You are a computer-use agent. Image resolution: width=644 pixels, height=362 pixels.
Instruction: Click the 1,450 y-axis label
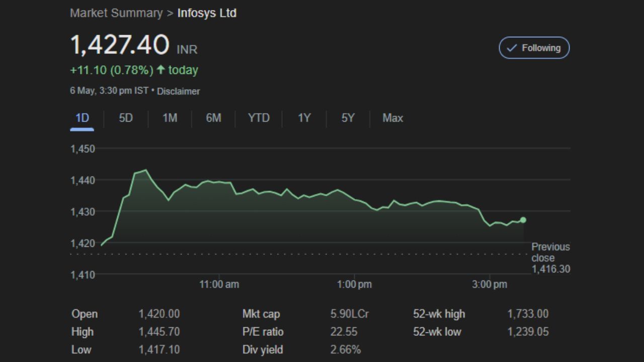tap(83, 149)
